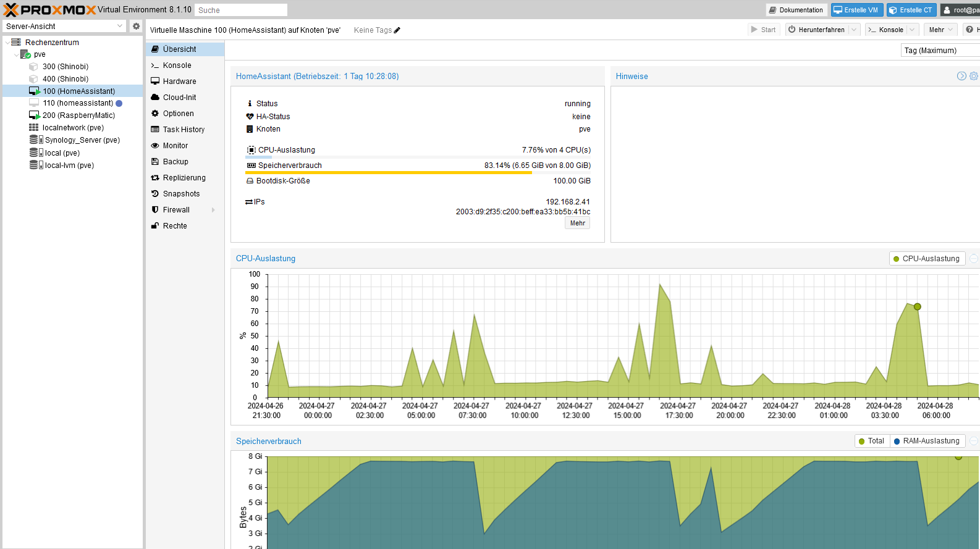Viewport: 980px width, 549px height.
Task: Click the Suche search field
Action: tap(241, 10)
